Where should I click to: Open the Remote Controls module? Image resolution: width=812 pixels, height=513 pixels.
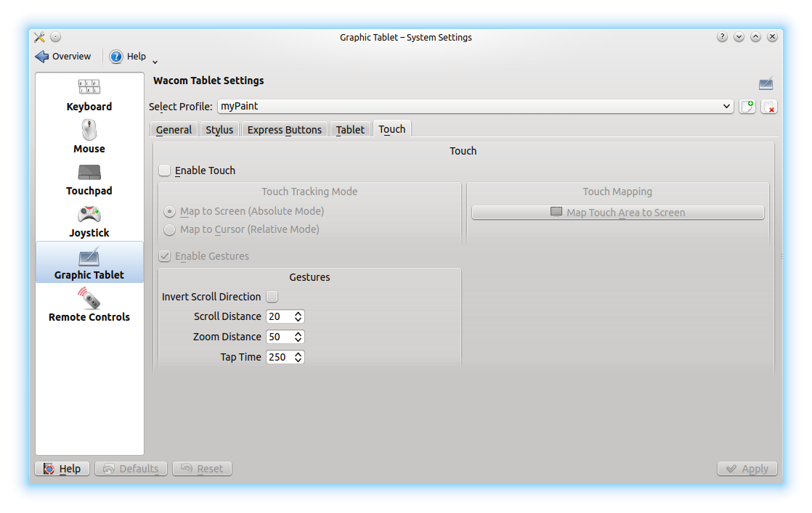click(89, 305)
